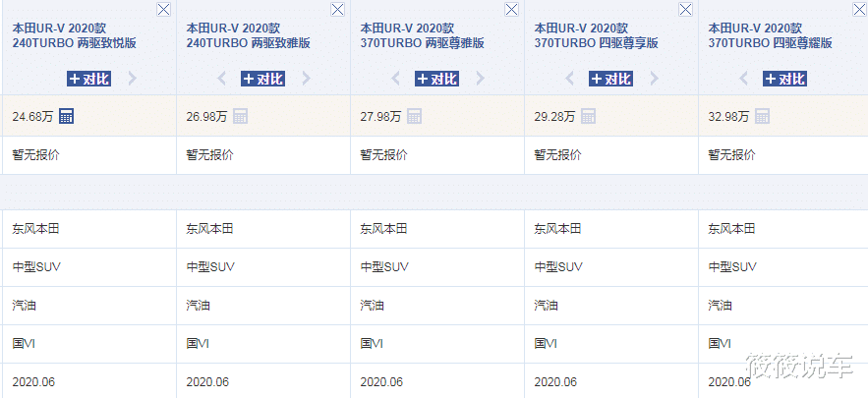The height and width of the screenshot is (398, 868).
Task: Open the calculator for the 29.28万 price
Action: tap(589, 116)
